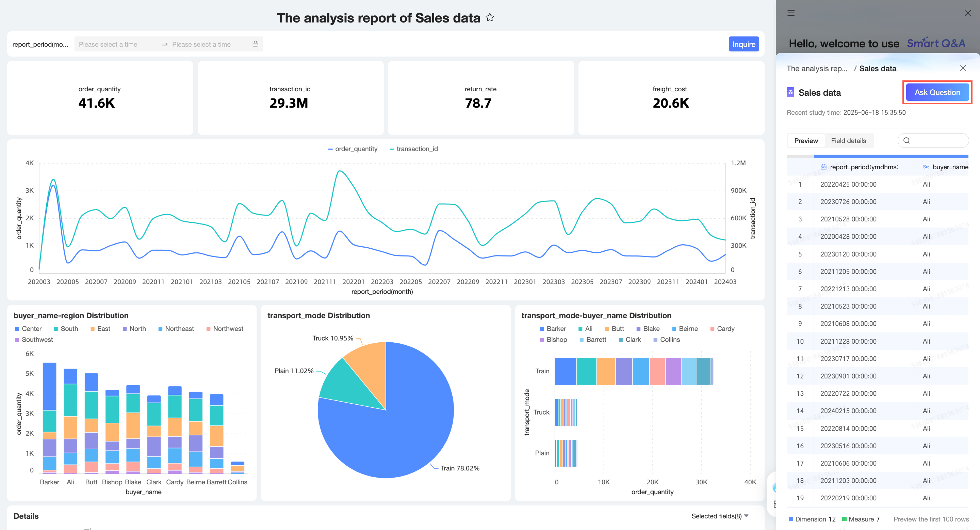The width and height of the screenshot is (980, 530).
Task: Click the Ask Question button
Action: [937, 92]
